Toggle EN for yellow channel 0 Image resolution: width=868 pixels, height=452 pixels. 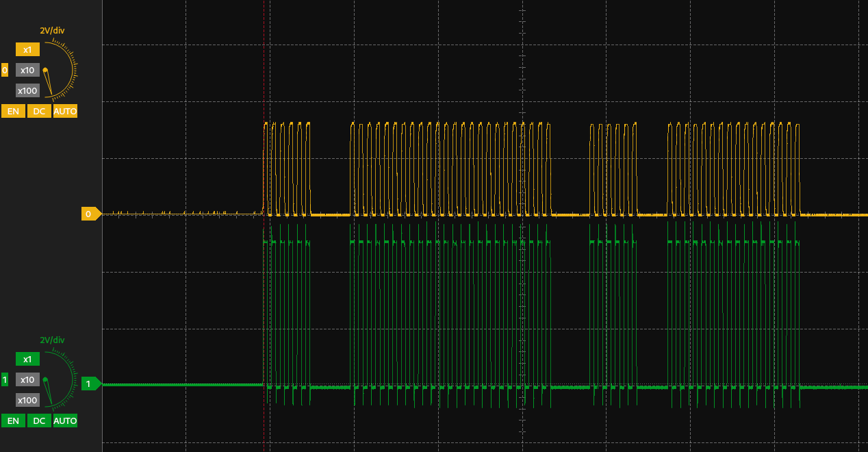pyautogui.click(x=13, y=111)
